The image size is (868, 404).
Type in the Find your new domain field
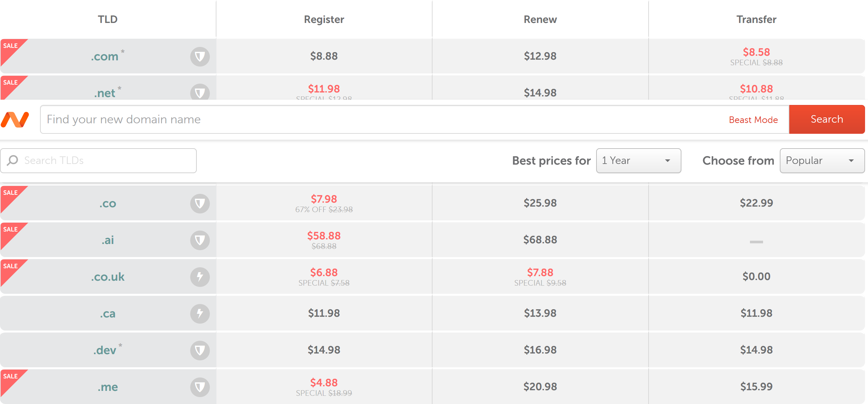pos(371,119)
